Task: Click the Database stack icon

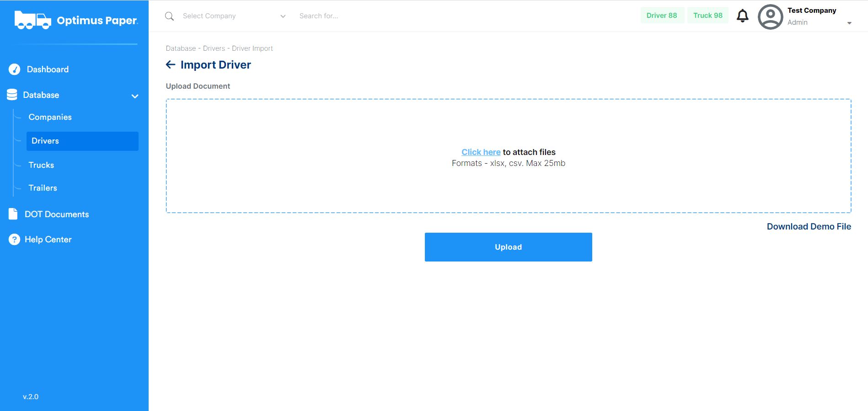Action: point(12,95)
